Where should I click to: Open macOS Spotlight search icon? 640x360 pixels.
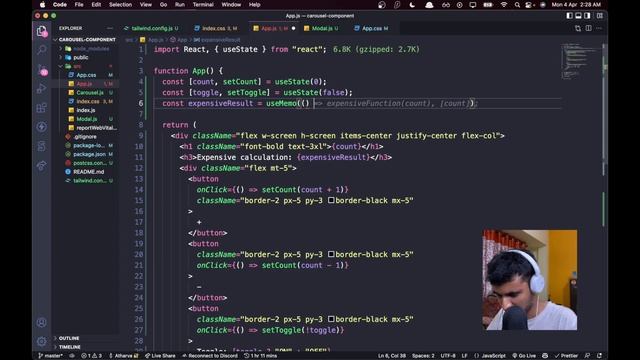[517, 5]
